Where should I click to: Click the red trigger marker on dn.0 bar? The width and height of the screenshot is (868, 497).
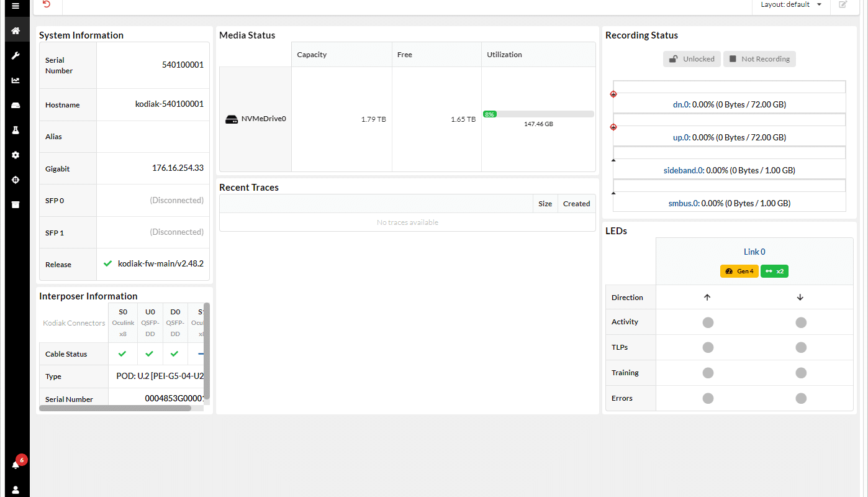point(613,94)
